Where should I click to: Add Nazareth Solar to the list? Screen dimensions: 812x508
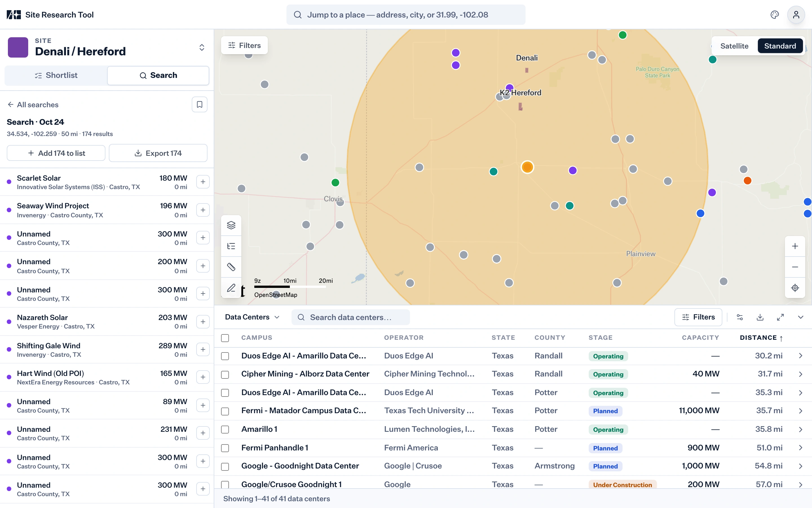pyautogui.click(x=203, y=321)
